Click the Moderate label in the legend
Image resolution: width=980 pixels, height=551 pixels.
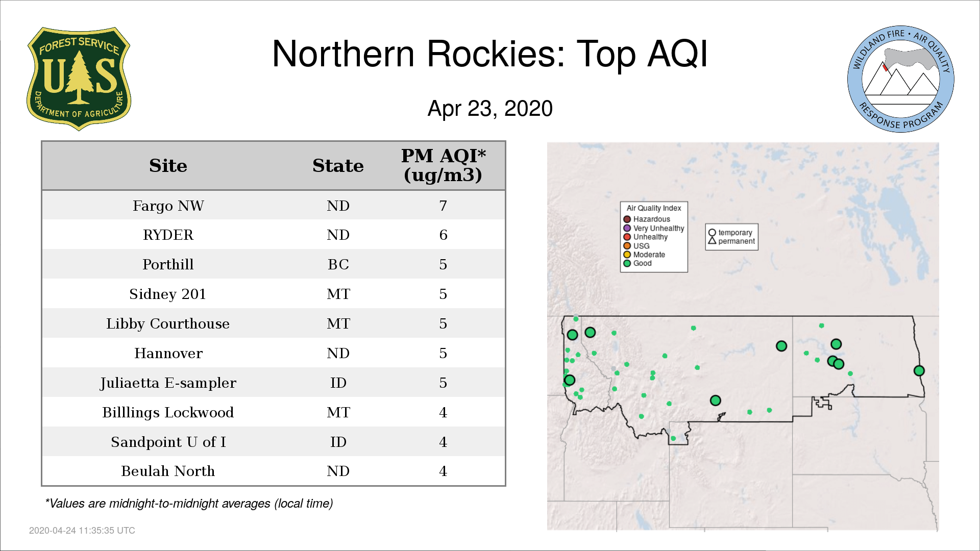649,255
